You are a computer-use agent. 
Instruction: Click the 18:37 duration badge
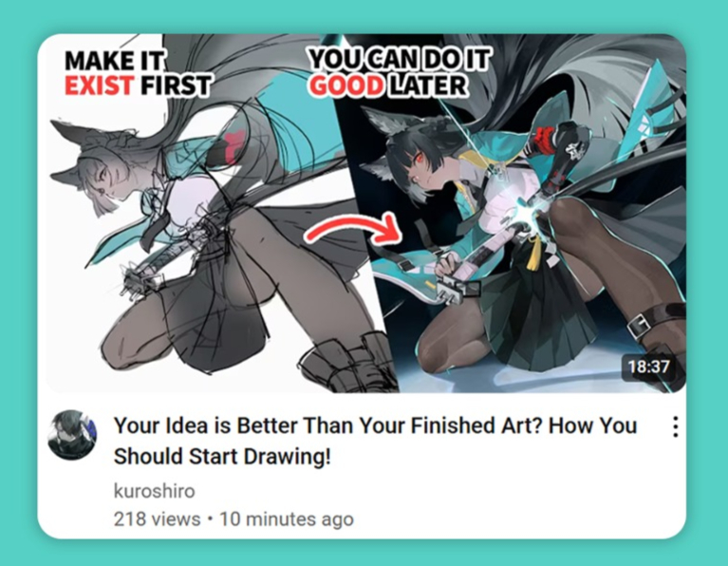coord(648,367)
